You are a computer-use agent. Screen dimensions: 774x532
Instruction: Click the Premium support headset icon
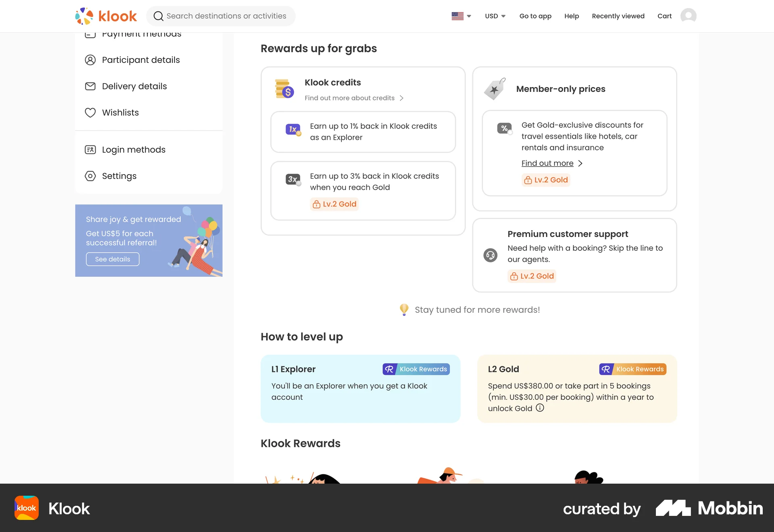pos(490,255)
